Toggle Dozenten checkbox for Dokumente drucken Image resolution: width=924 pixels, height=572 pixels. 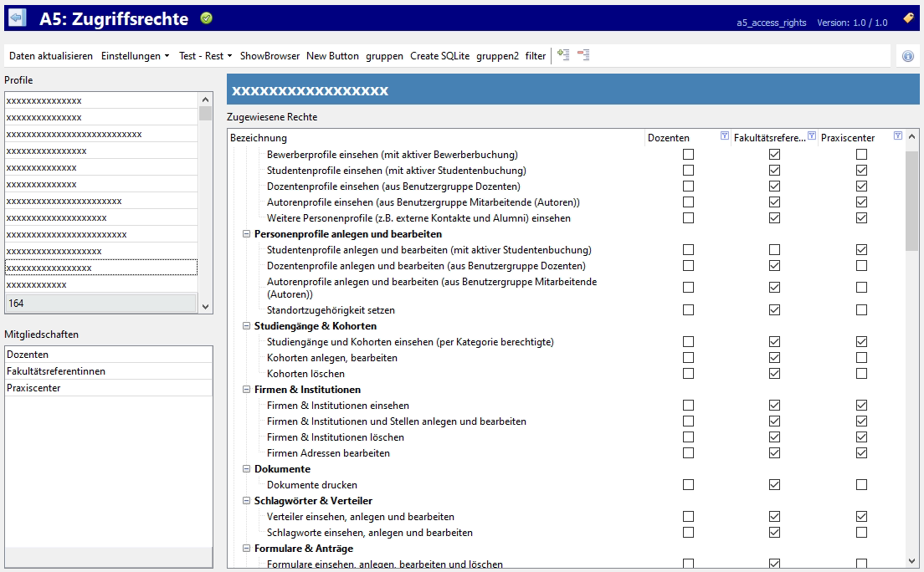pyautogui.click(x=688, y=485)
